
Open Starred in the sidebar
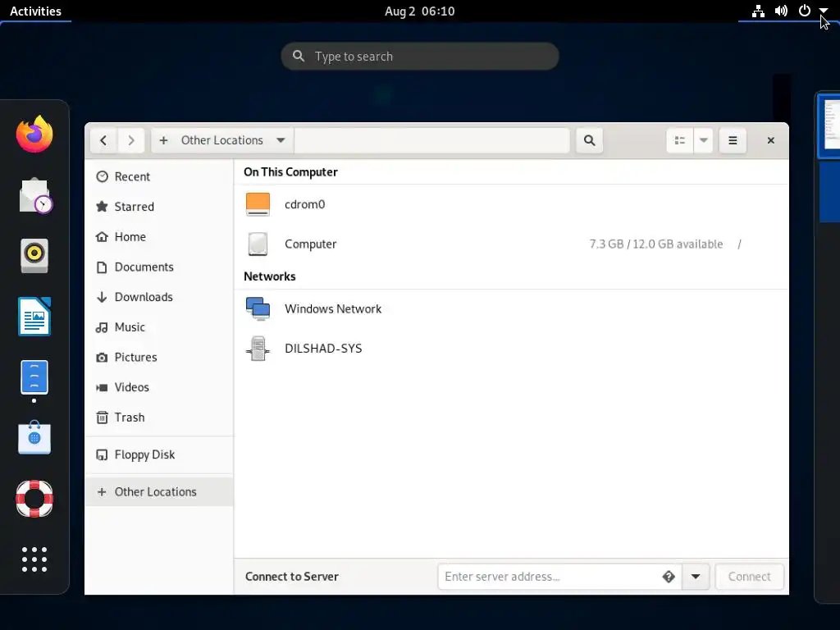click(x=158, y=207)
